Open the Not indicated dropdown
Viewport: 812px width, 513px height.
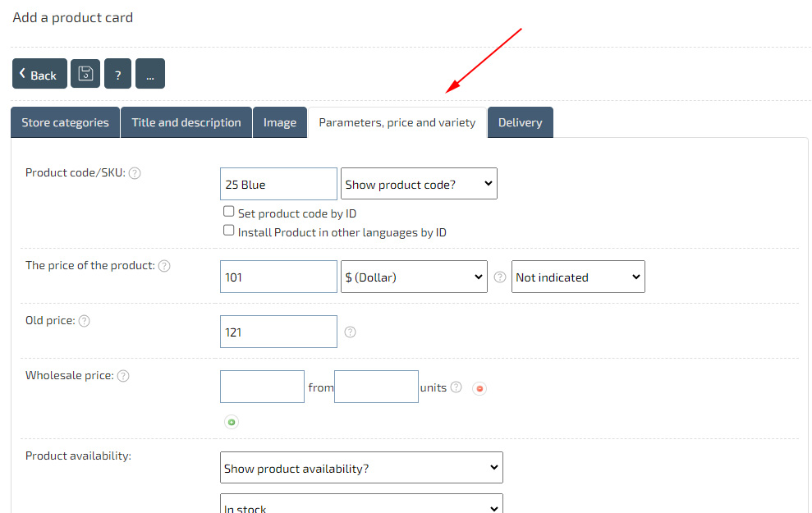click(x=577, y=277)
